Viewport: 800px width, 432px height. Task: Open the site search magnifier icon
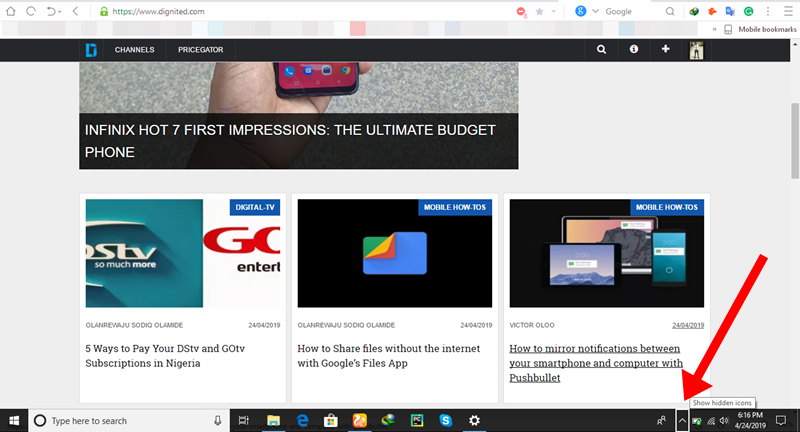coord(602,49)
